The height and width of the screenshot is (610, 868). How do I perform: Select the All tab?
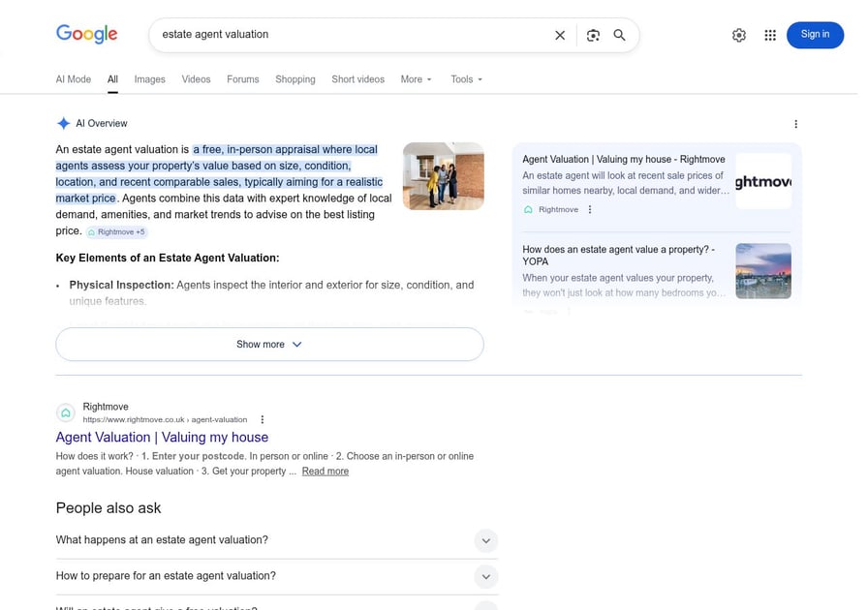tap(112, 79)
